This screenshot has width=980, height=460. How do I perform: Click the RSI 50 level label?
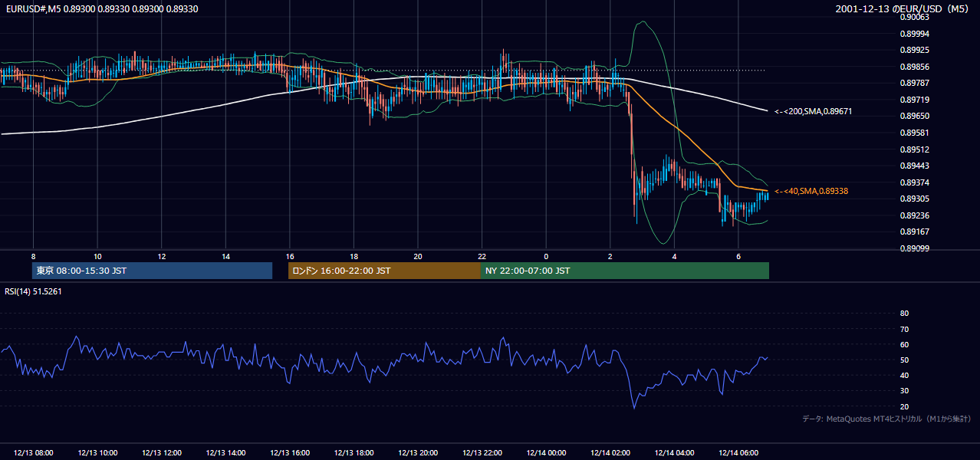(905, 360)
